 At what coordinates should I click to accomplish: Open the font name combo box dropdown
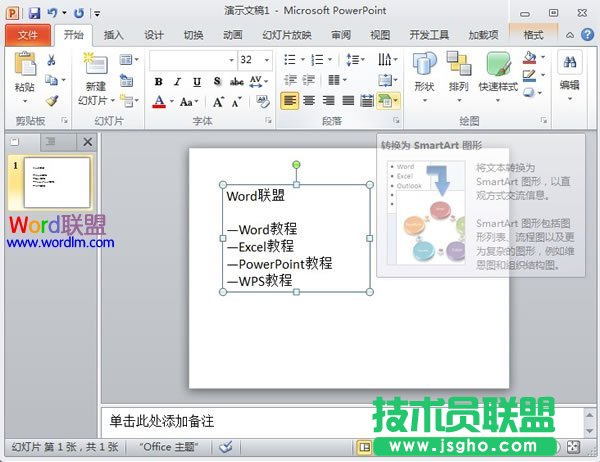tap(231, 60)
